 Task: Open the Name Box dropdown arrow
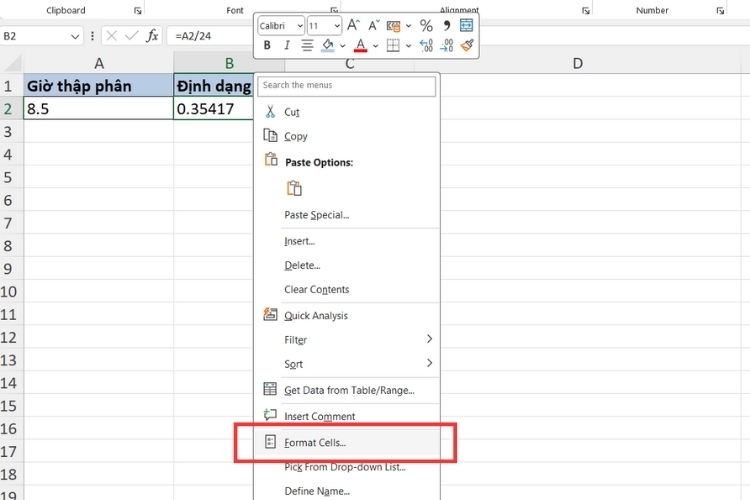75,36
